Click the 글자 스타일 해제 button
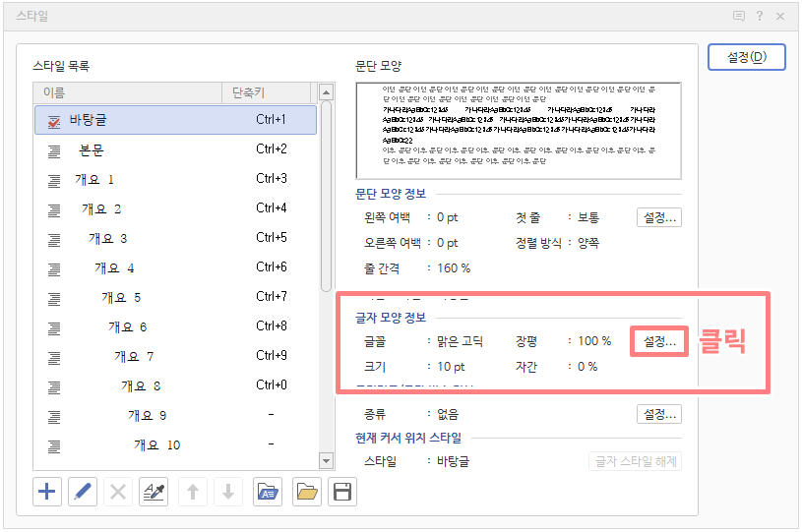Image resolution: width=802 pixels, height=532 pixels. (x=636, y=461)
